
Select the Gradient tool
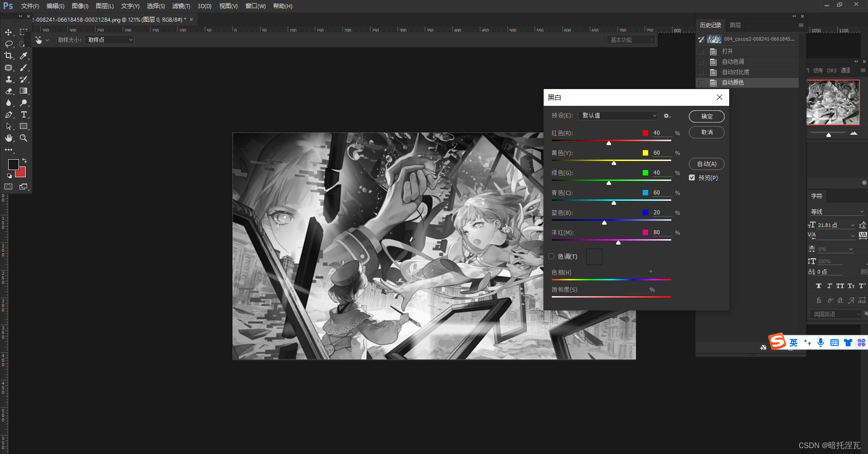24,91
